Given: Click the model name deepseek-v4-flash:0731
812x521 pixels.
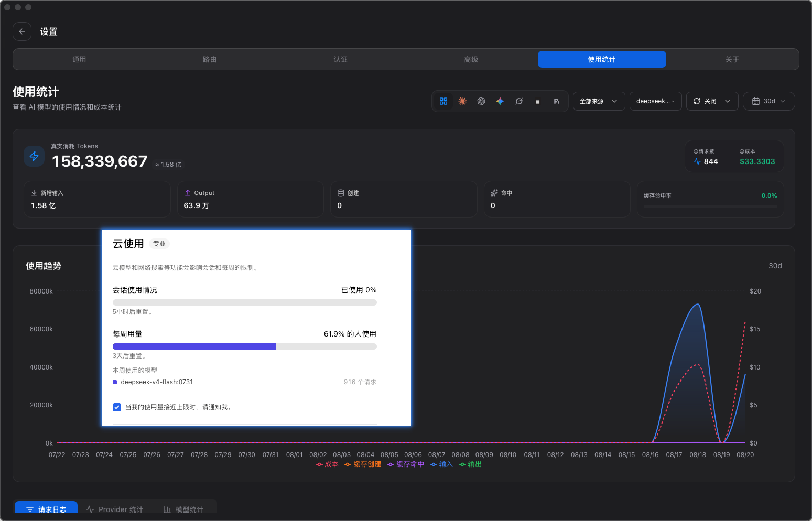Looking at the screenshot, I should (157, 382).
